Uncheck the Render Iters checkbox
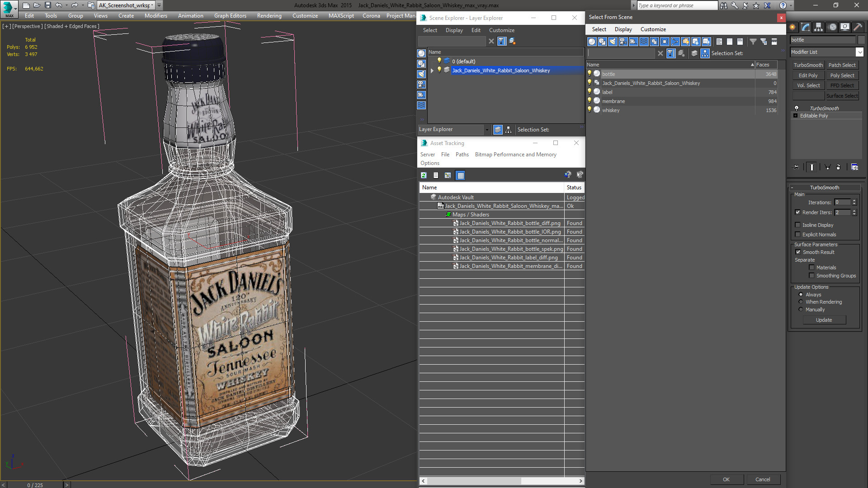868x488 pixels. pos(797,212)
